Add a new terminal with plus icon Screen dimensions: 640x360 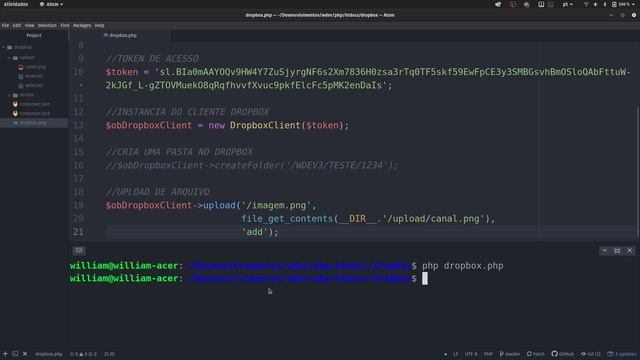point(5,354)
